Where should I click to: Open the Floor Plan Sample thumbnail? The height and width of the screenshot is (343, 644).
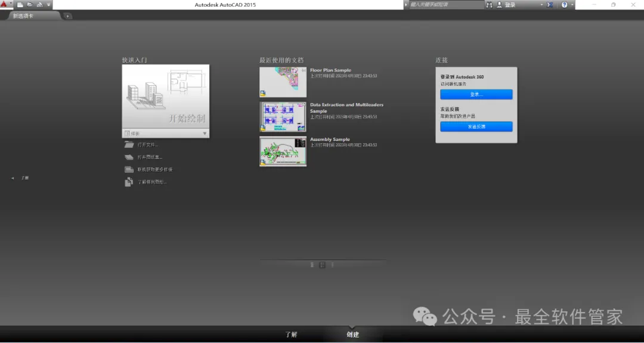pyautogui.click(x=283, y=82)
